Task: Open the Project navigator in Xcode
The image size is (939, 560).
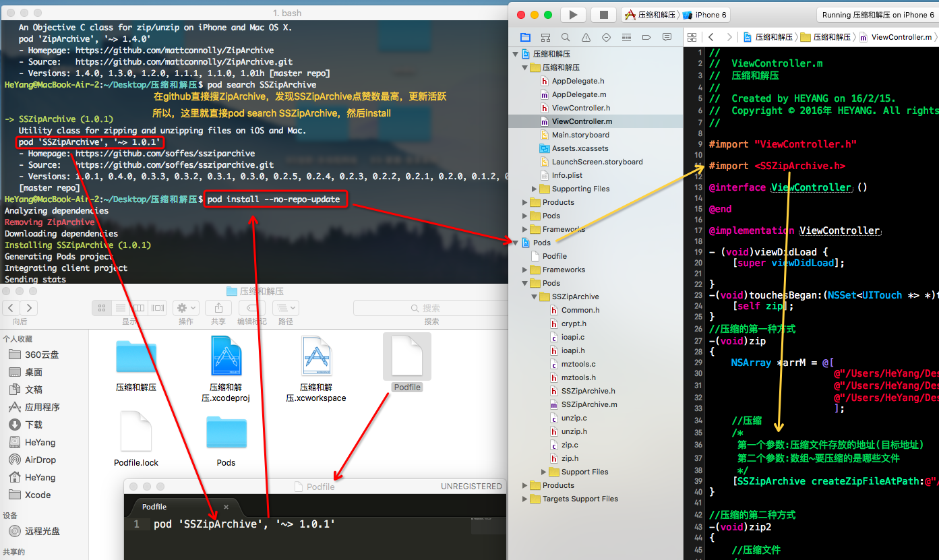Action: tap(525, 37)
